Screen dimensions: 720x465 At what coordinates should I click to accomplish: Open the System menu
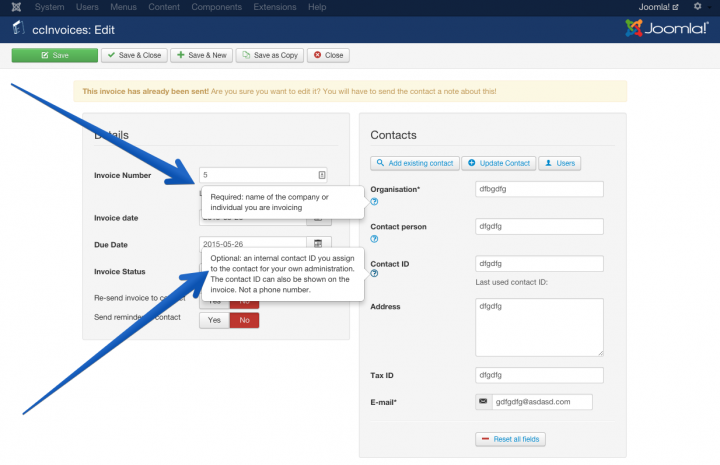[50, 7]
